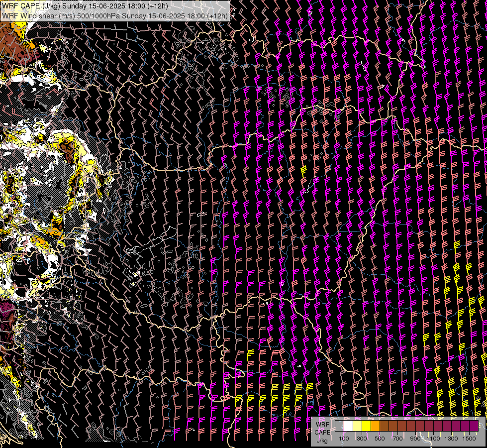Screen dimensions: 487x448
Task: Click the white CAPE legend swatch
Action: click(x=349, y=426)
